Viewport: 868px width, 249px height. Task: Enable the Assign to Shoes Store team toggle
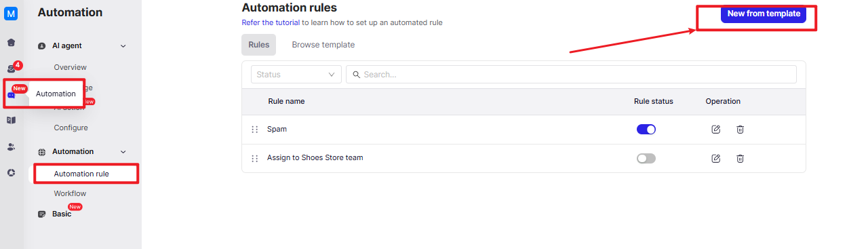646,158
